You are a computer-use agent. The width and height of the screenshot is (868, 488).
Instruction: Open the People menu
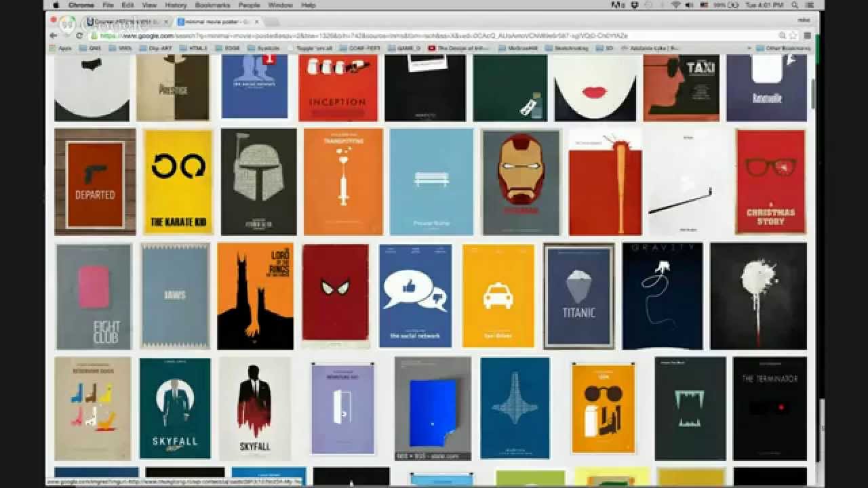[249, 5]
